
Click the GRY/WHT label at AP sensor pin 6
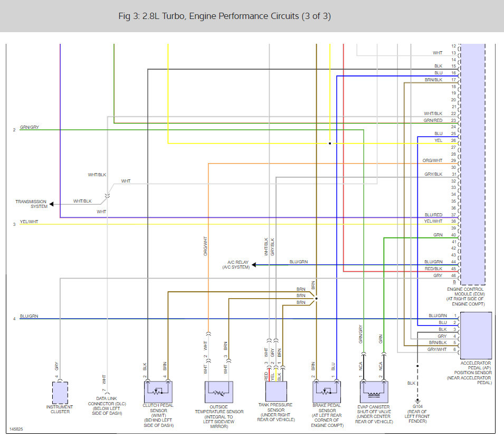click(x=437, y=349)
